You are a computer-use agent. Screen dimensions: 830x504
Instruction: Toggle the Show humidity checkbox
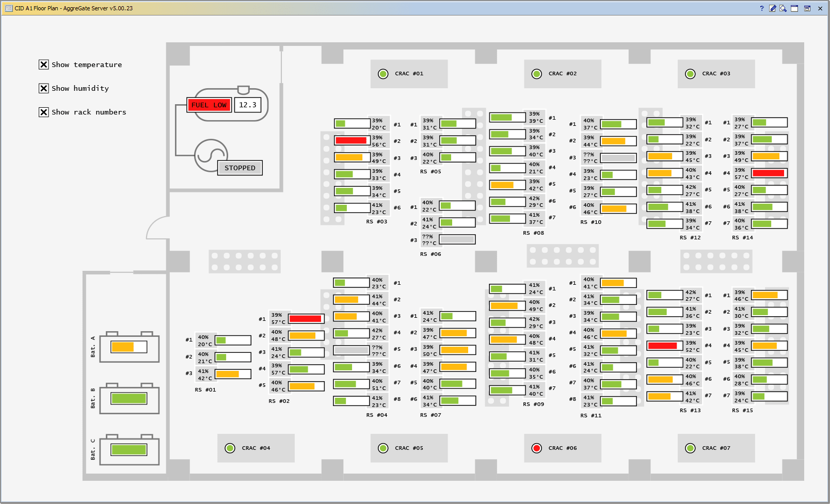tap(44, 88)
